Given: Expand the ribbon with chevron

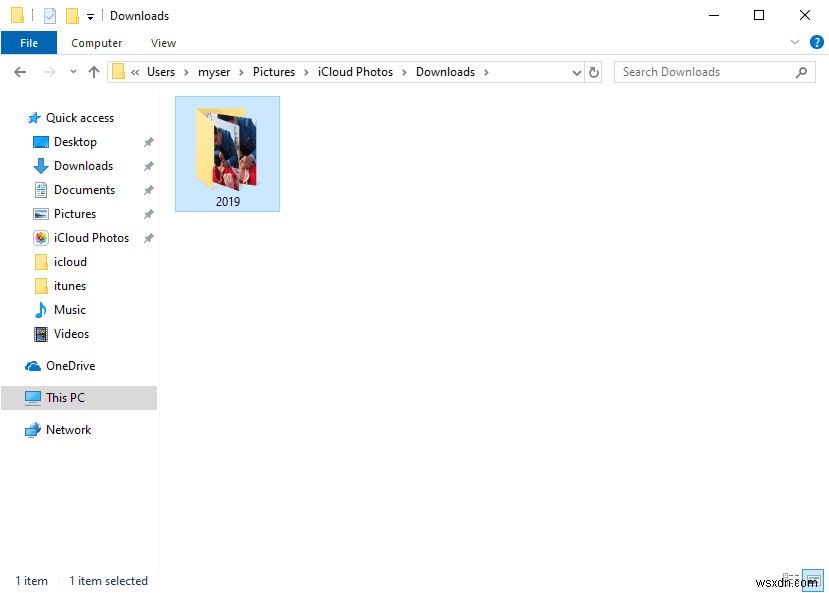Looking at the screenshot, I should [794, 42].
